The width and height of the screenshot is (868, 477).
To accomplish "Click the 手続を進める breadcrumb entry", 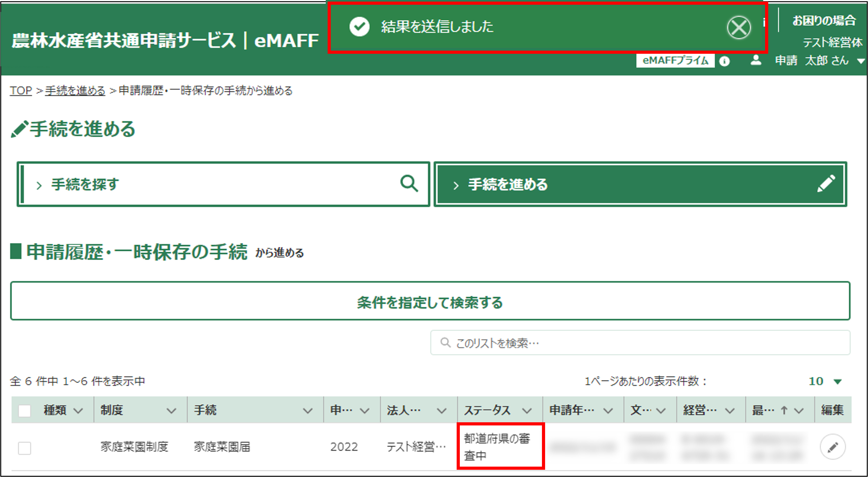I will 75,90.
